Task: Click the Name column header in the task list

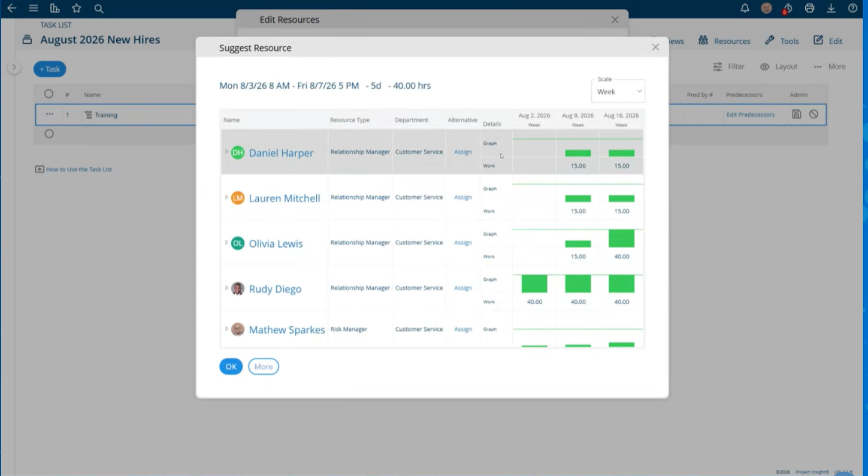Action: tap(92, 95)
